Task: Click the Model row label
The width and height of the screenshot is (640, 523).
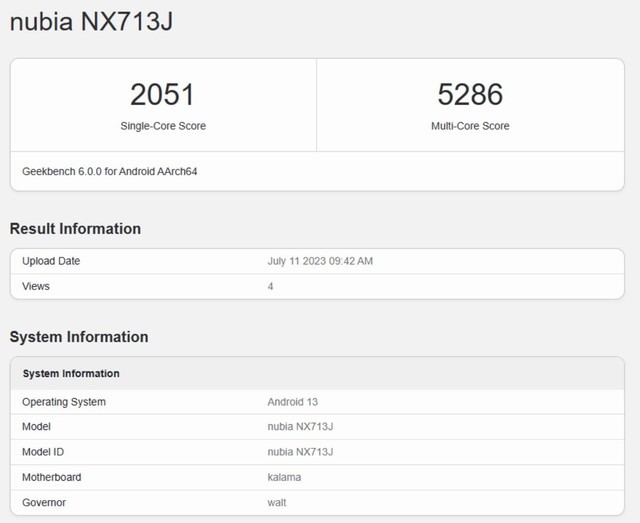Action: 36,427
